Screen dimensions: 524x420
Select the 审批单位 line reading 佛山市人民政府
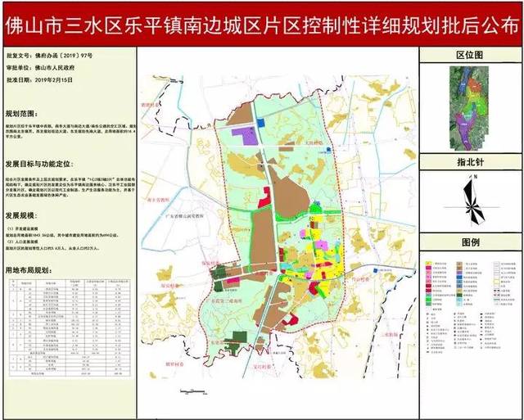[x=40, y=68]
